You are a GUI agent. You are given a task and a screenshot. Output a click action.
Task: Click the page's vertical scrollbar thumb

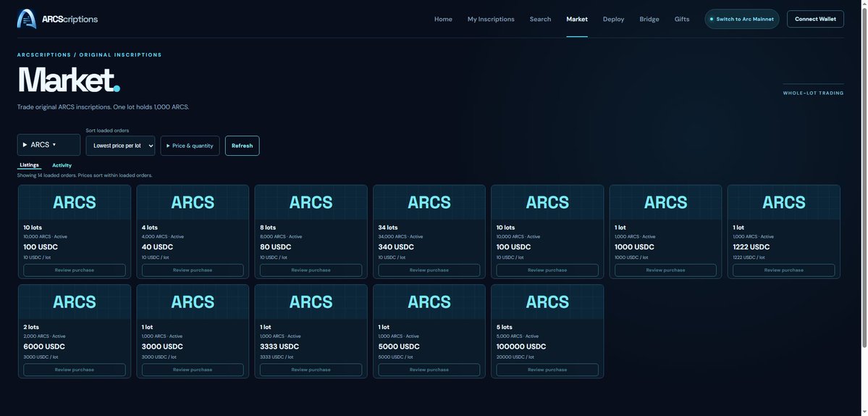tap(864, 178)
